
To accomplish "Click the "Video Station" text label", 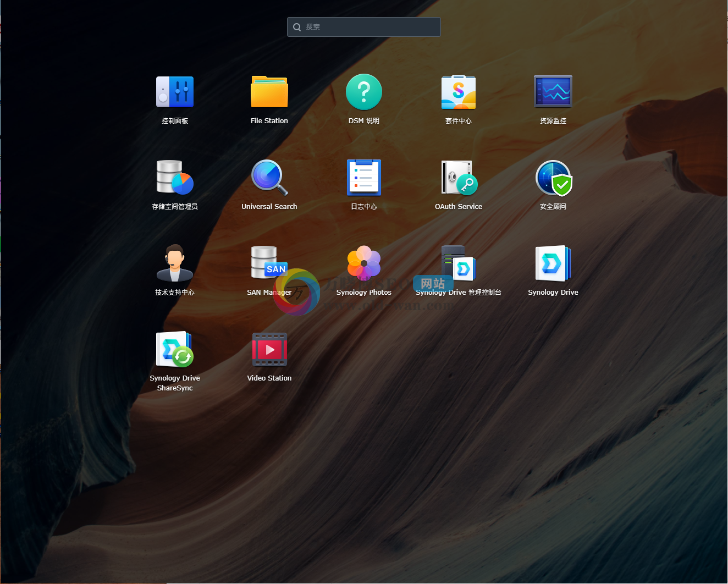I will [269, 378].
